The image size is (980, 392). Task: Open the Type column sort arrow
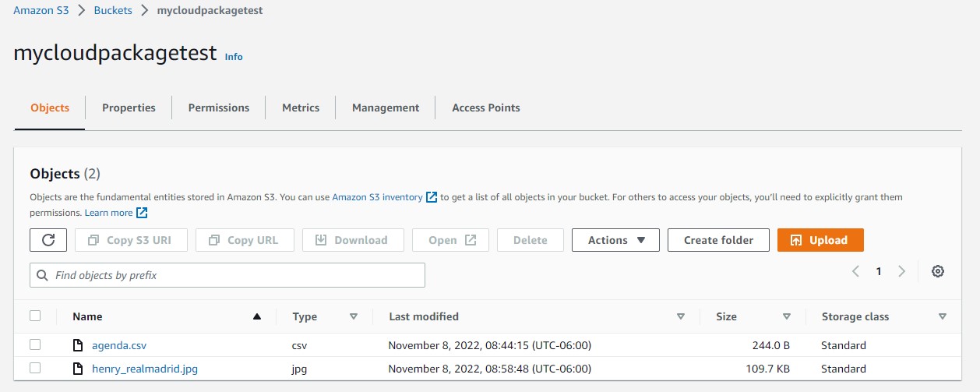pyautogui.click(x=353, y=316)
